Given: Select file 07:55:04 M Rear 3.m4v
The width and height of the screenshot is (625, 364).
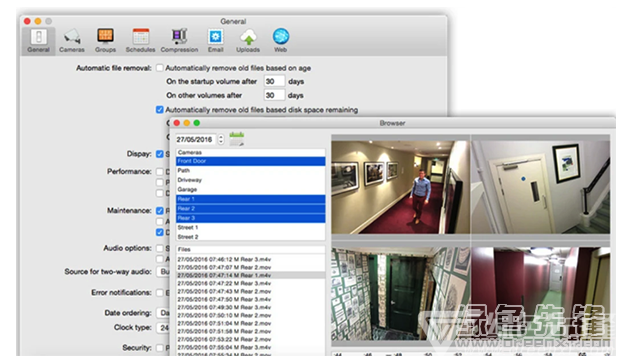Looking at the screenshot, I should [x=250, y=347].
